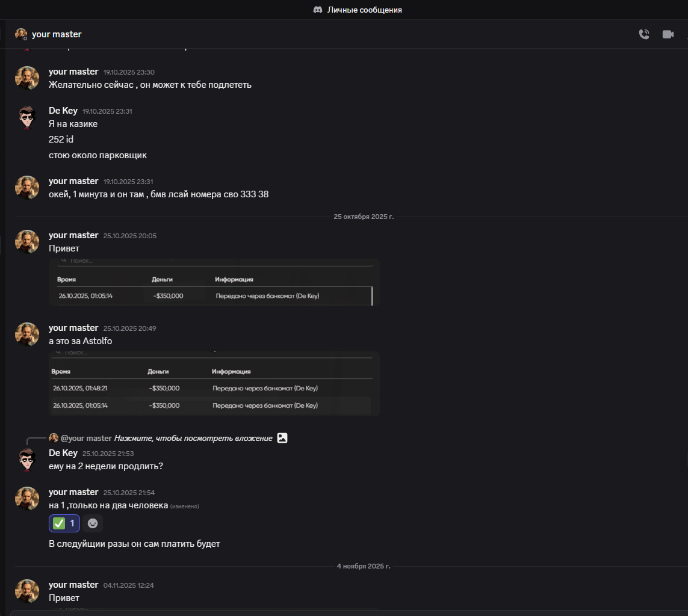
Task: Toggle the green checkmark reaction
Action: (64, 523)
